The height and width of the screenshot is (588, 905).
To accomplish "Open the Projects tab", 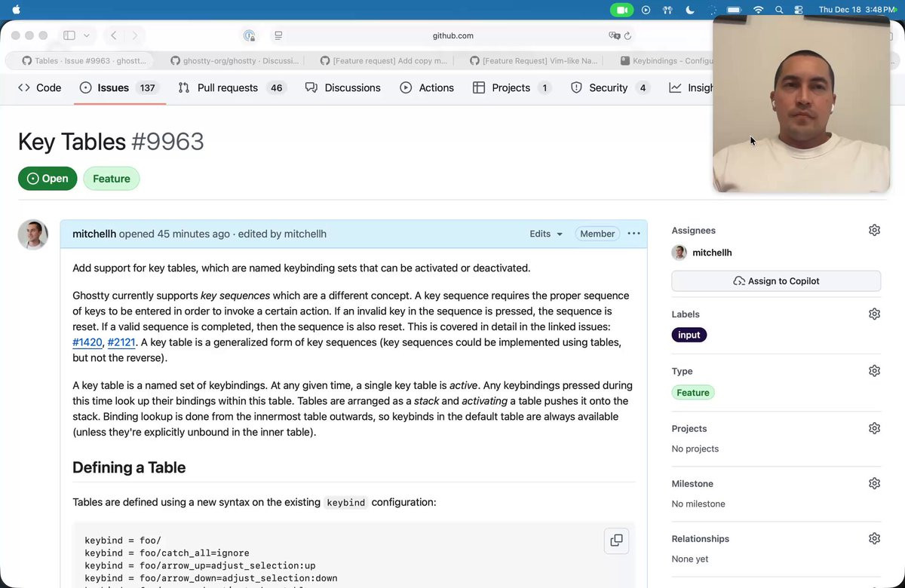I will coord(511,87).
